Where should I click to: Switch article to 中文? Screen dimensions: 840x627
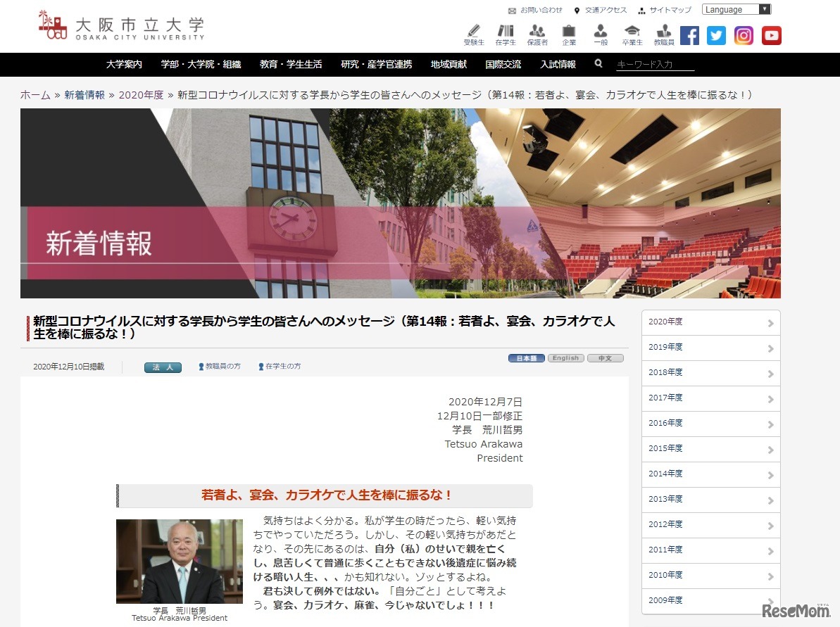point(606,358)
